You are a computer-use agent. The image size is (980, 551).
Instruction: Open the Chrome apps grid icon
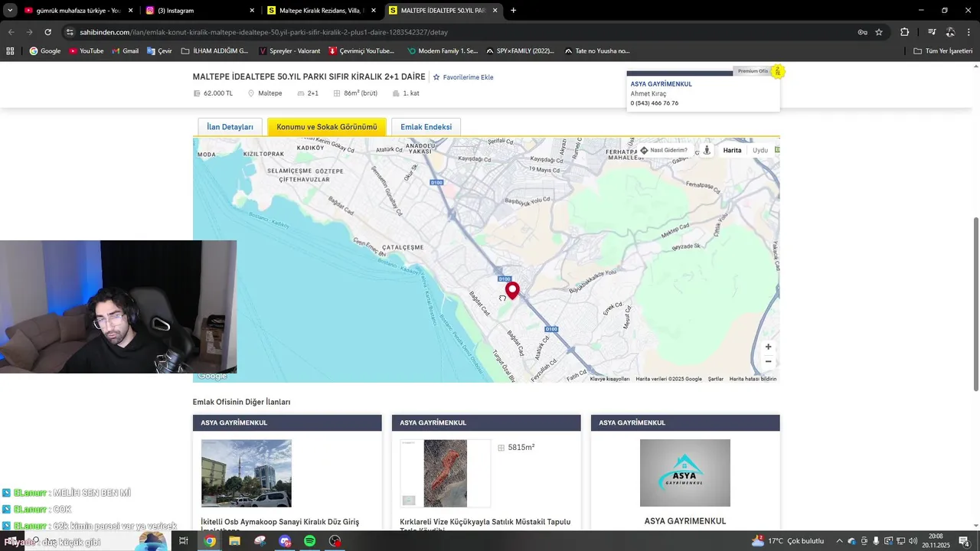pos(10,51)
